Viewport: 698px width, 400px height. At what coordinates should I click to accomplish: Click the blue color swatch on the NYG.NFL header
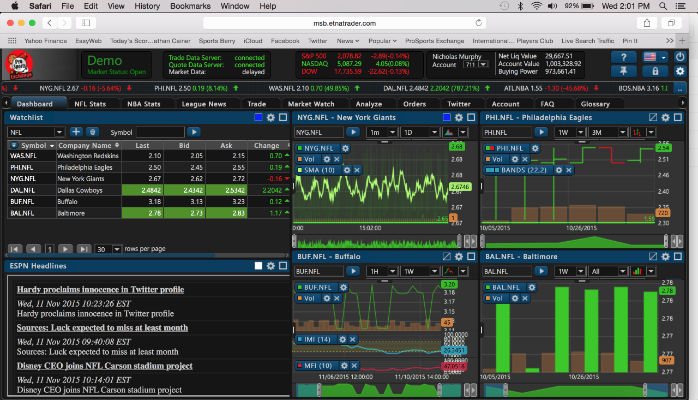pyautogui.click(x=447, y=117)
